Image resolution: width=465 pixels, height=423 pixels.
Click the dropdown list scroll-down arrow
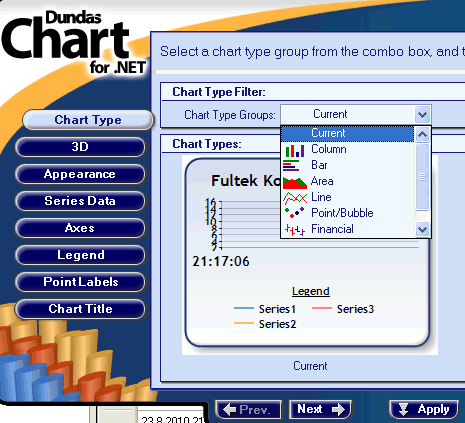click(x=422, y=229)
